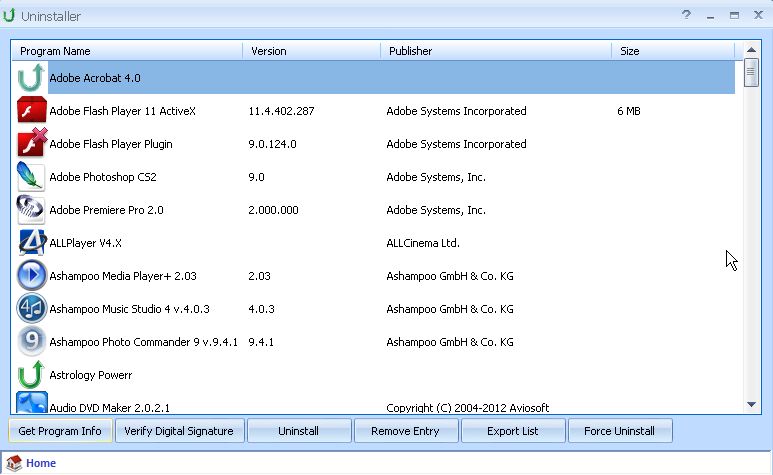Select Audio DVD Maker 2.0.2.1 row
This screenshot has width=773, height=475.
373,403
